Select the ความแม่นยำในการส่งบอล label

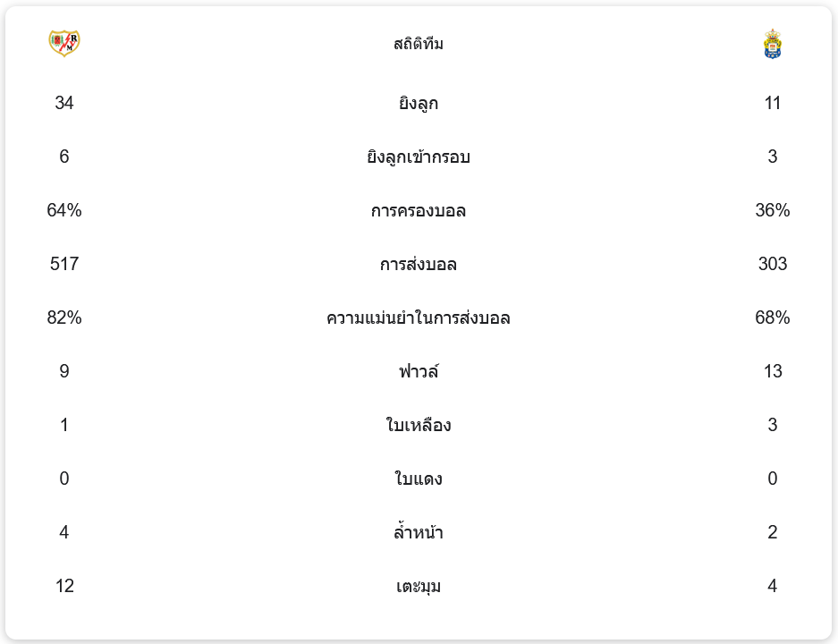pyautogui.click(x=419, y=318)
